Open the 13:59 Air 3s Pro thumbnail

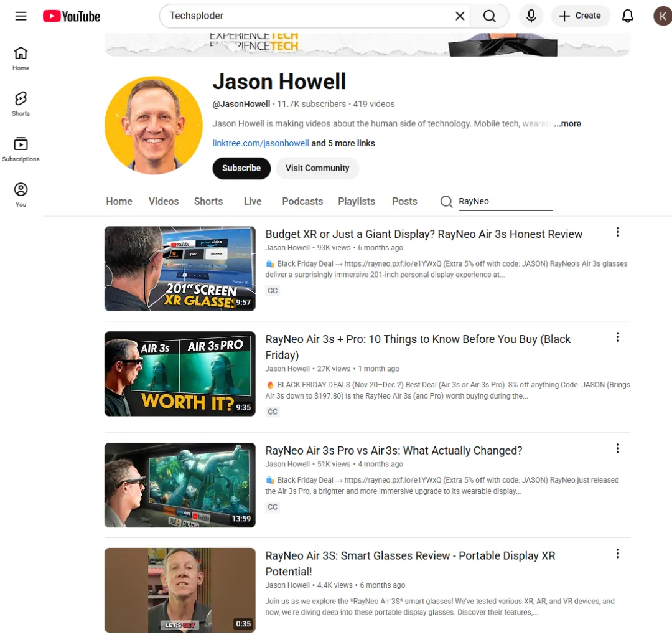[x=180, y=484]
